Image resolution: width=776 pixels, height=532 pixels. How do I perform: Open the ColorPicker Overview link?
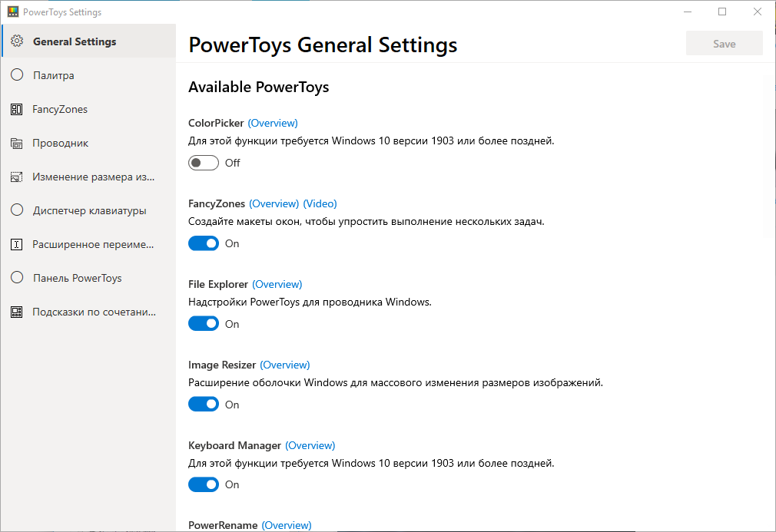click(x=273, y=123)
